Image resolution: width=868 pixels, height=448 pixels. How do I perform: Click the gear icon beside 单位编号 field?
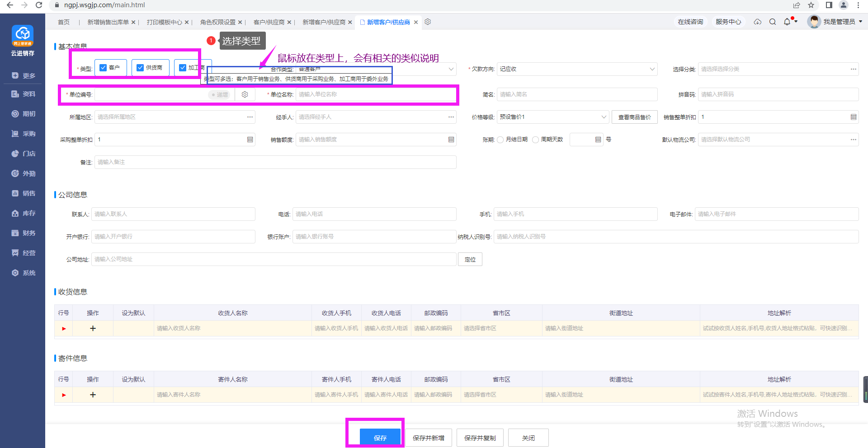tap(245, 94)
